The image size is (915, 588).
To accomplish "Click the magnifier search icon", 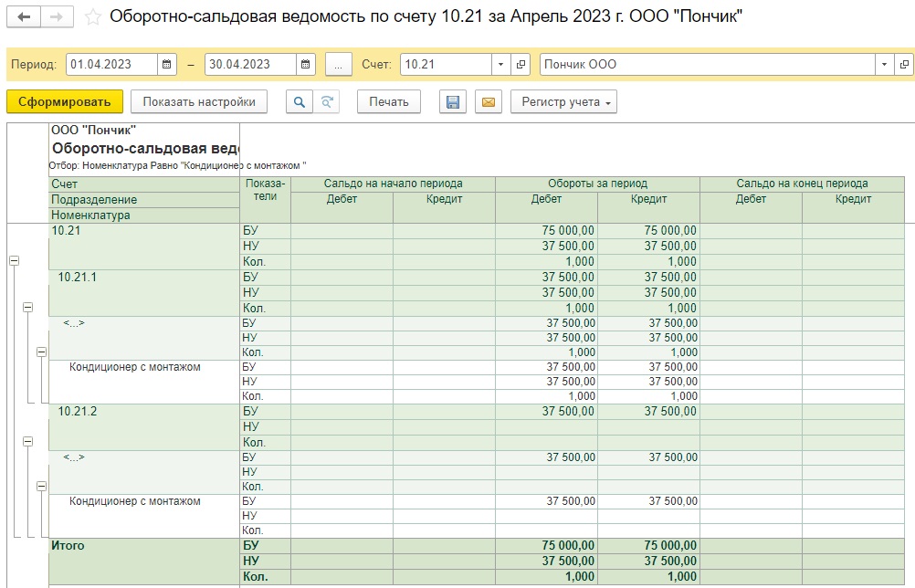I will coord(300,102).
